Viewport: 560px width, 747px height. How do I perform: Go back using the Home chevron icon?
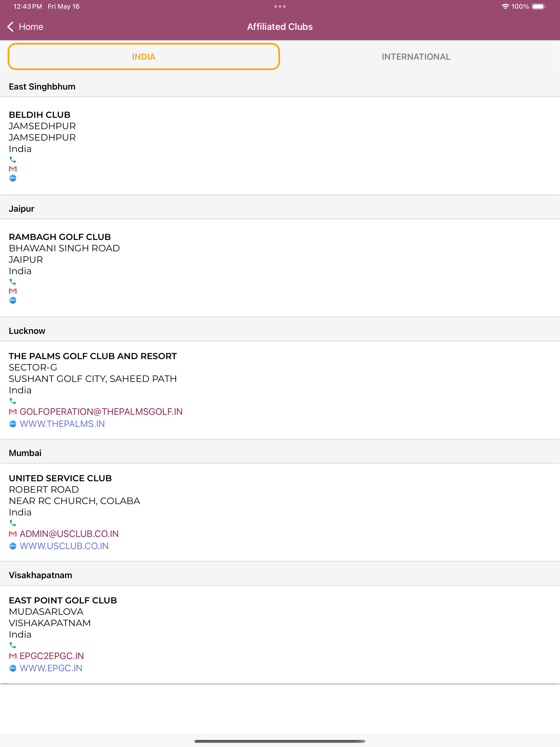click(x=11, y=27)
